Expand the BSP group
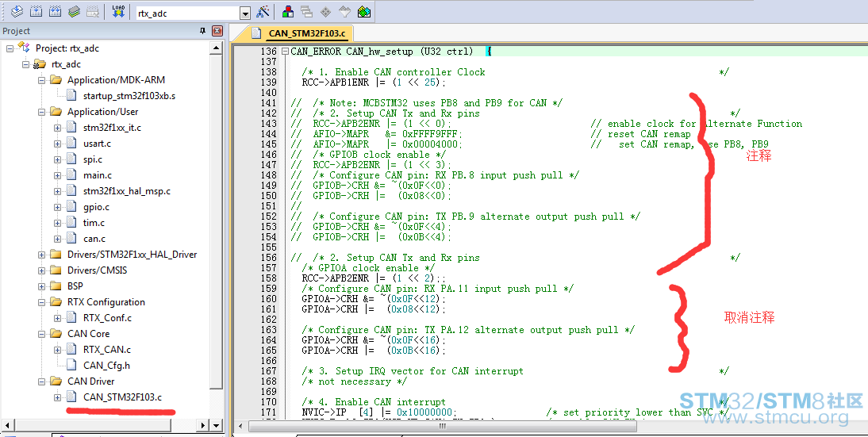Viewport: 868px width, 437px height. pyautogui.click(x=41, y=286)
